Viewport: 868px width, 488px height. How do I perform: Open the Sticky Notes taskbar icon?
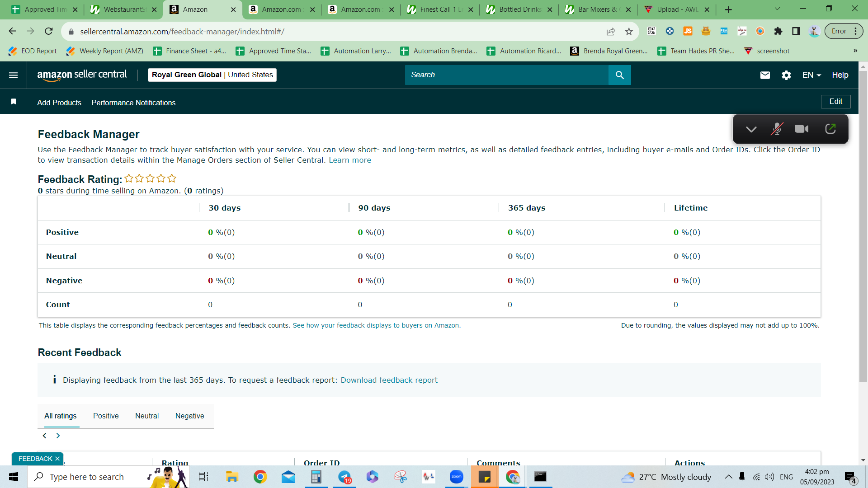pyautogui.click(x=484, y=477)
